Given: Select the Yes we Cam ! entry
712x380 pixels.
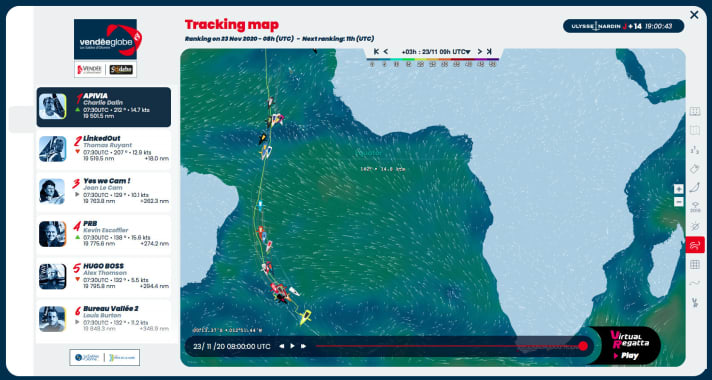Looking at the screenshot, I should [x=104, y=192].
